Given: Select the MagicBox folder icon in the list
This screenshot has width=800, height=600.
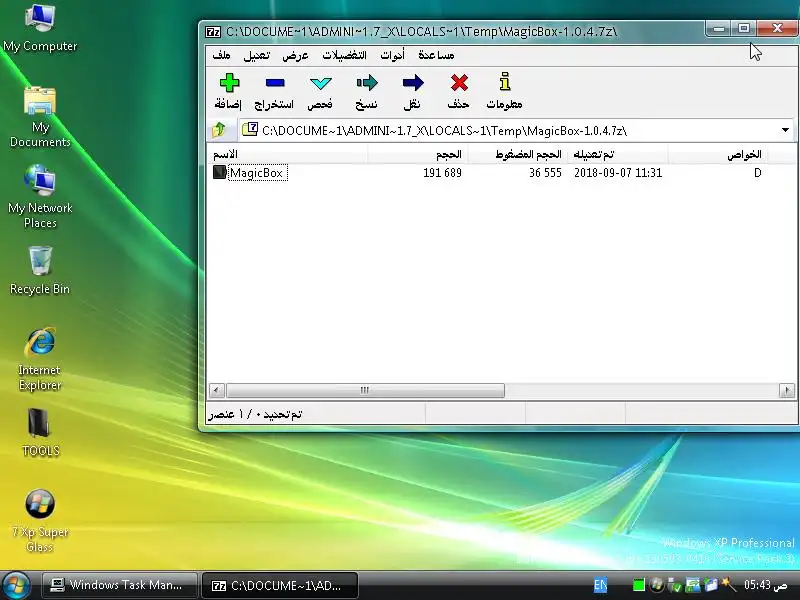Looking at the screenshot, I should (219, 172).
